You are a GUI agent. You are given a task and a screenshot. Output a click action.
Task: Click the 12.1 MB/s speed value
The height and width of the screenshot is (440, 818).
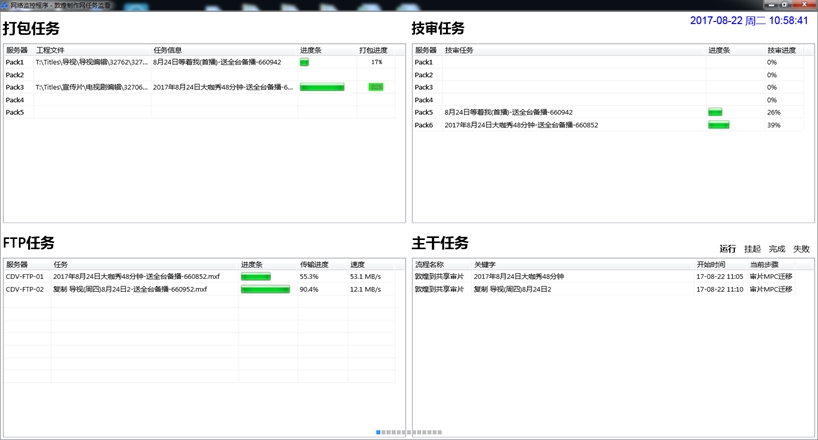pyautogui.click(x=365, y=289)
